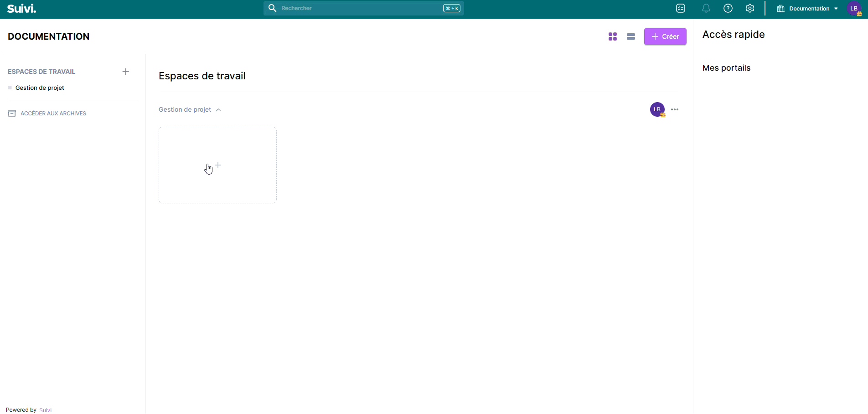The height and width of the screenshot is (414, 868).
Task: Click the Suivi logo in header
Action: pyautogui.click(x=21, y=9)
